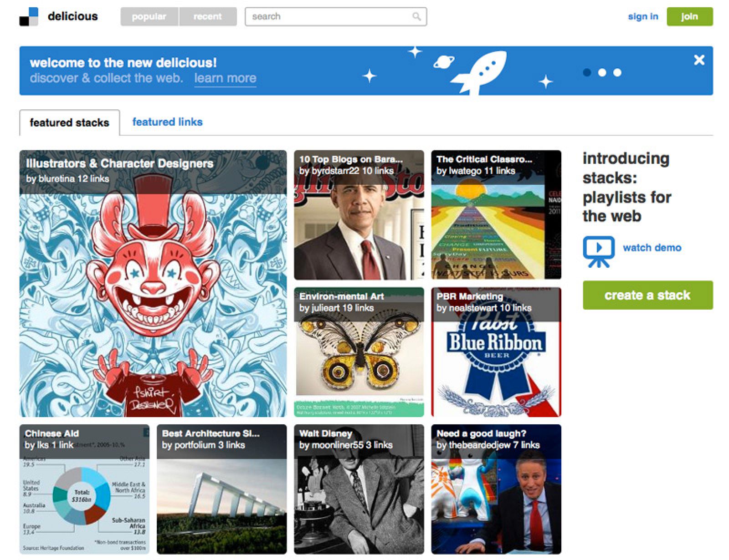Switch to the featured links tab
Image resolution: width=729 pixels, height=560 pixels.
tap(167, 122)
